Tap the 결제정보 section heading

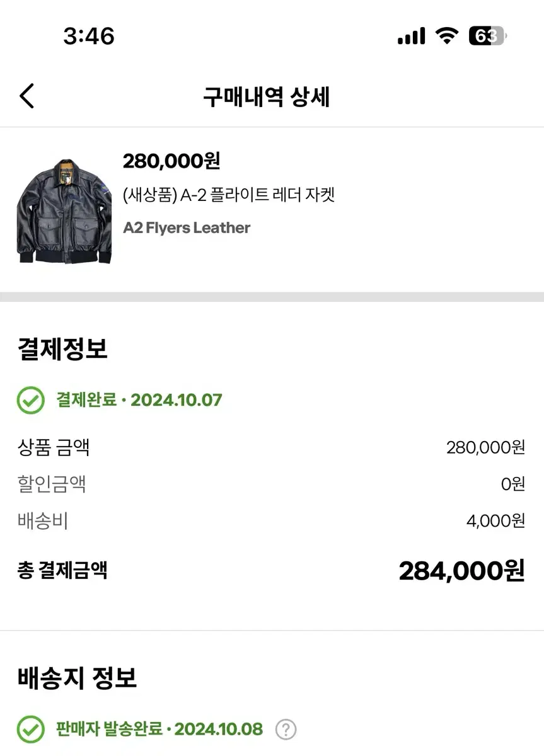click(x=62, y=348)
